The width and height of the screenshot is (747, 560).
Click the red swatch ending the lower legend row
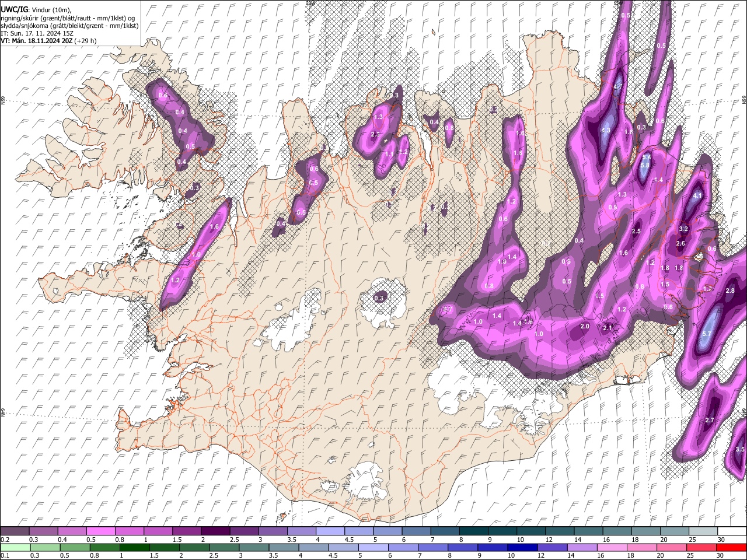[731, 547]
